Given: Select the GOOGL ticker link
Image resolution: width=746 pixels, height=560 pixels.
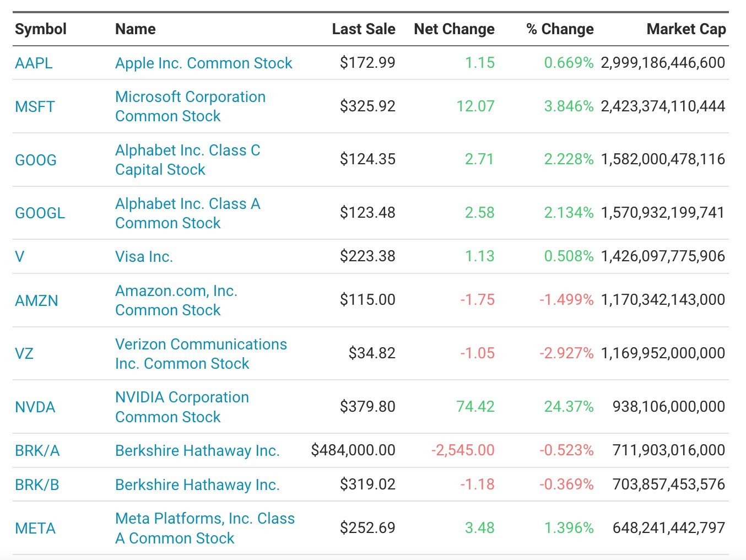Looking at the screenshot, I should (x=40, y=213).
